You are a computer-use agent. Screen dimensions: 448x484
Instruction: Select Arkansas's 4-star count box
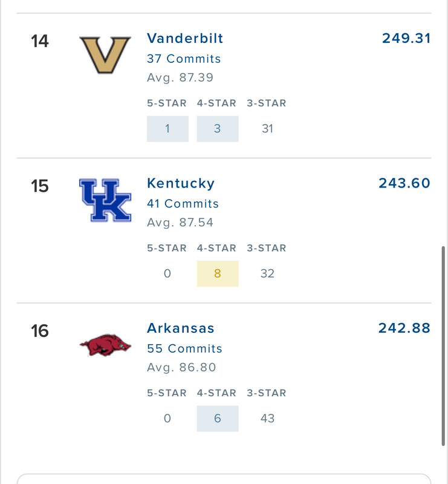[218, 419]
